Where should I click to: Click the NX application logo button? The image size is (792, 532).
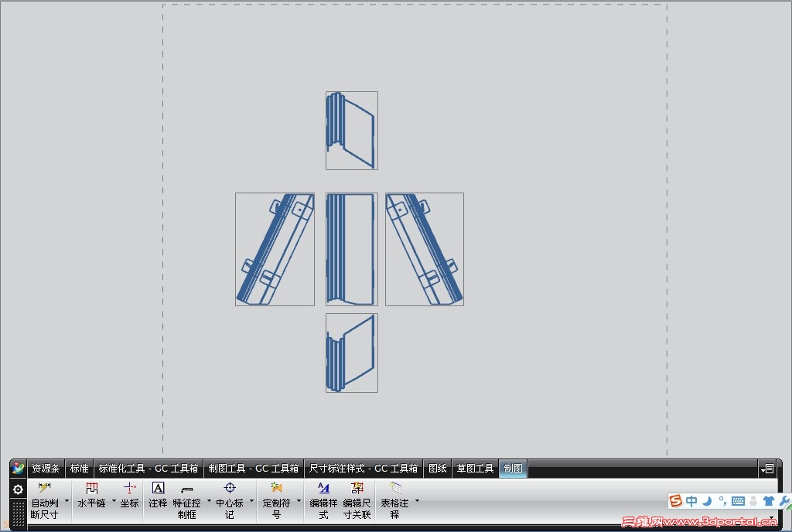[18, 469]
